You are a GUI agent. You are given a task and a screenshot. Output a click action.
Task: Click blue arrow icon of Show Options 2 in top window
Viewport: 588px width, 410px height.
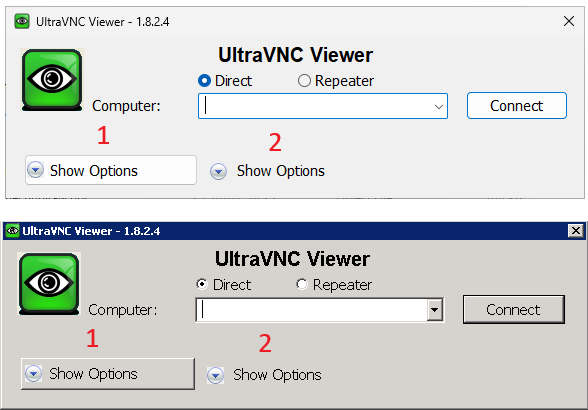coord(218,171)
